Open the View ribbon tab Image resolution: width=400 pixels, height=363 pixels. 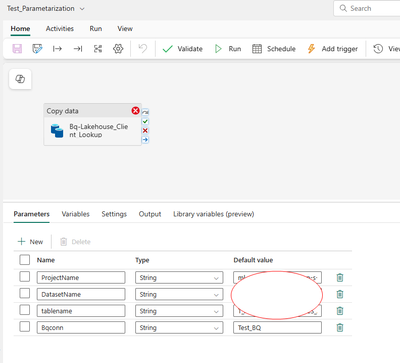tap(125, 29)
